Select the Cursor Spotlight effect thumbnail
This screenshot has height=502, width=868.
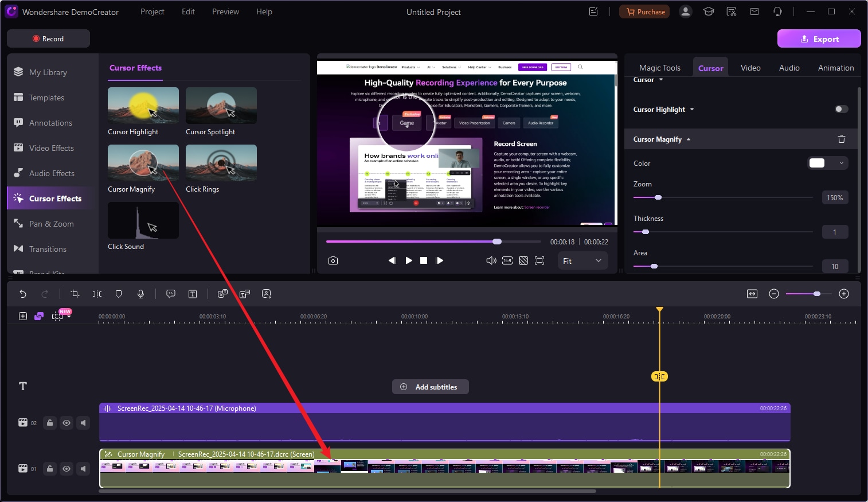coord(221,106)
